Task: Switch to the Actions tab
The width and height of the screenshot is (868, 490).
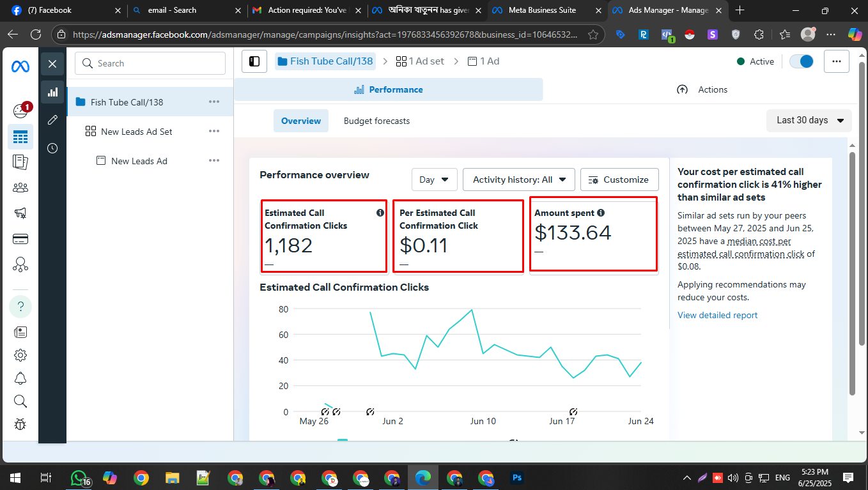Action: click(x=702, y=89)
